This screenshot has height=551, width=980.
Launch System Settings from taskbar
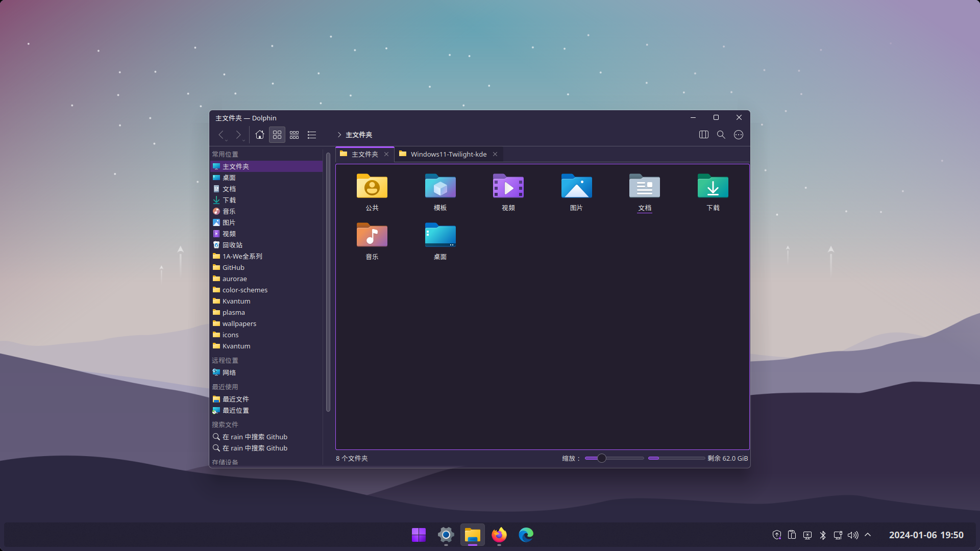[446, 535]
